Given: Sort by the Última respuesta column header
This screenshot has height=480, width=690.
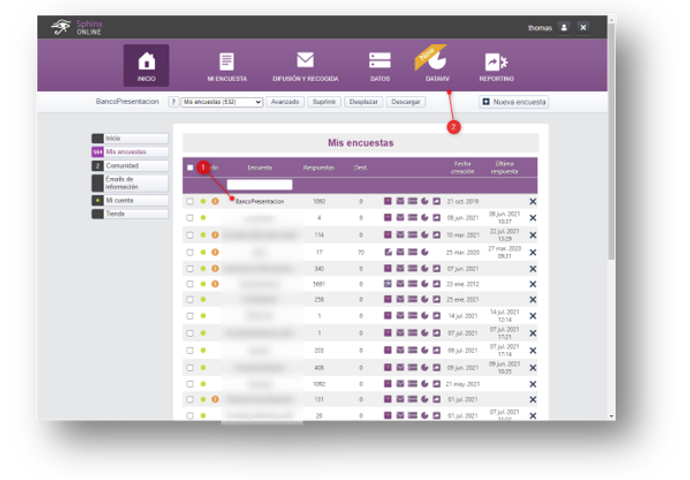Looking at the screenshot, I should [x=504, y=168].
